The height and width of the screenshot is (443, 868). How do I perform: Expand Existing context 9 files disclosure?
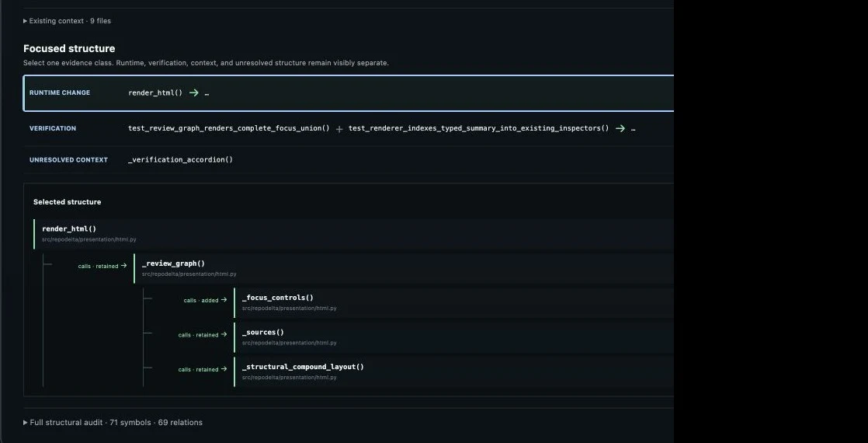click(67, 21)
